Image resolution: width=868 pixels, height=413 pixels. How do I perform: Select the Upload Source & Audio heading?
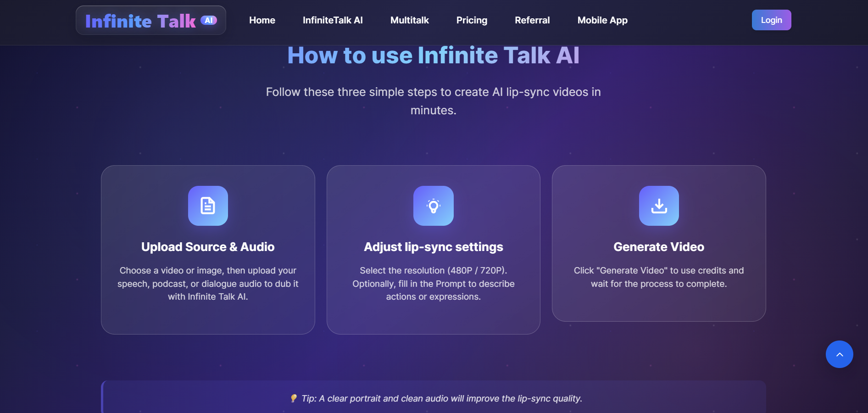click(208, 247)
